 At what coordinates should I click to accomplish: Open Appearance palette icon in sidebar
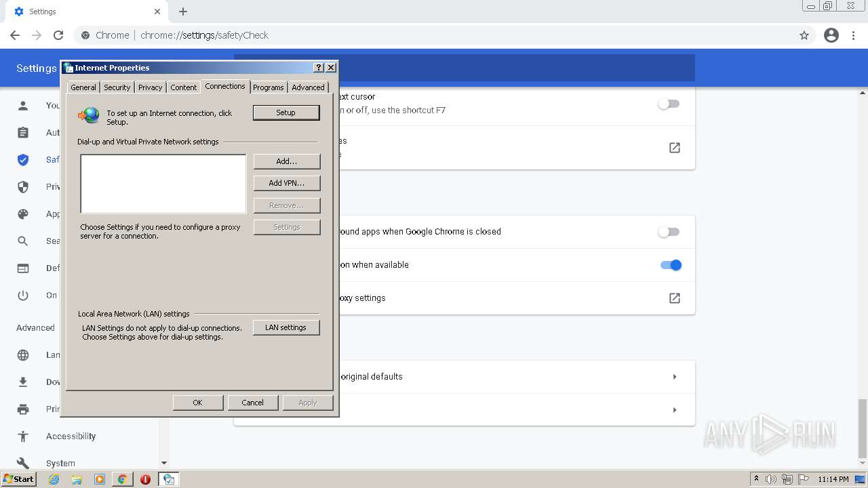pyautogui.click(x=23, y=214)
